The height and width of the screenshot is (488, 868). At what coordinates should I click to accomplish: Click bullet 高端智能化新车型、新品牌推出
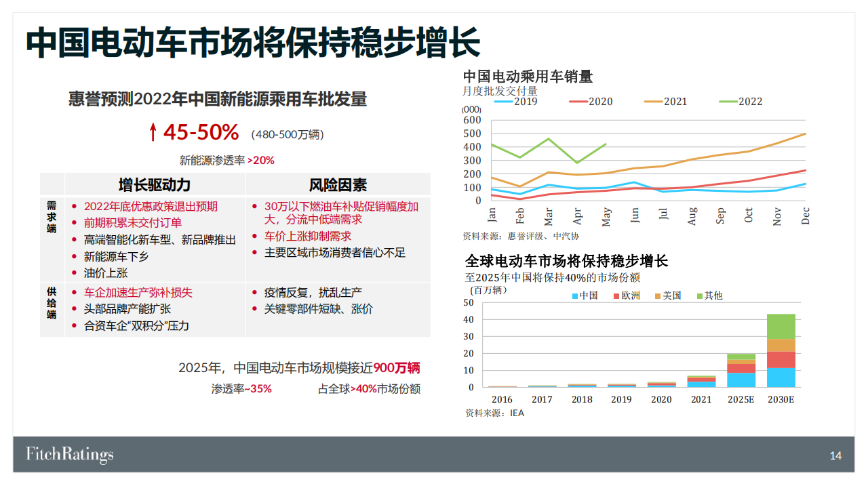point(160,239)
